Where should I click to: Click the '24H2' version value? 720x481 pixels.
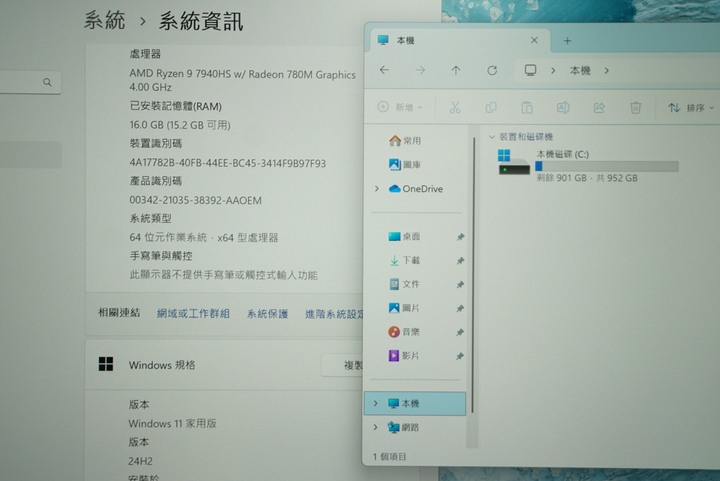(x=140, y=461)
